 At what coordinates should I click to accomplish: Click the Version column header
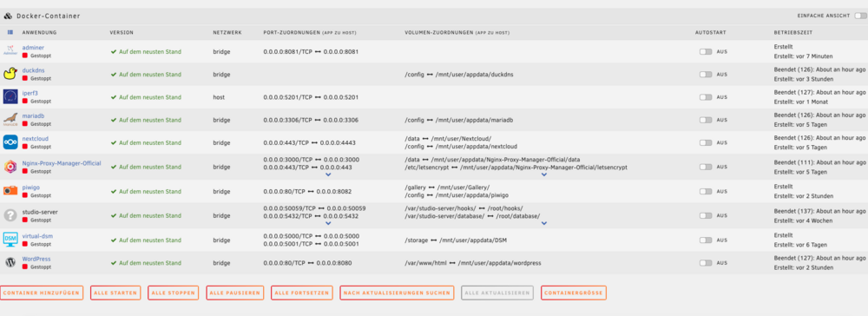tap(122, 33)
